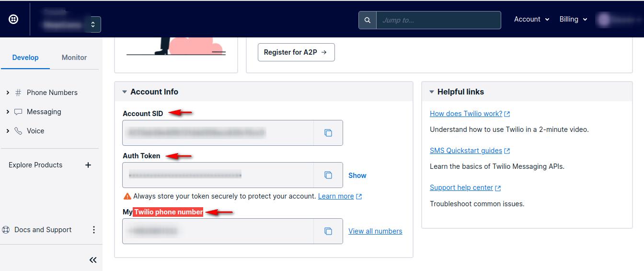Screen dimensions: 644x271
Task: Expand Phone Numbers chevron in sidebar
Action: (x=8, y=93)
